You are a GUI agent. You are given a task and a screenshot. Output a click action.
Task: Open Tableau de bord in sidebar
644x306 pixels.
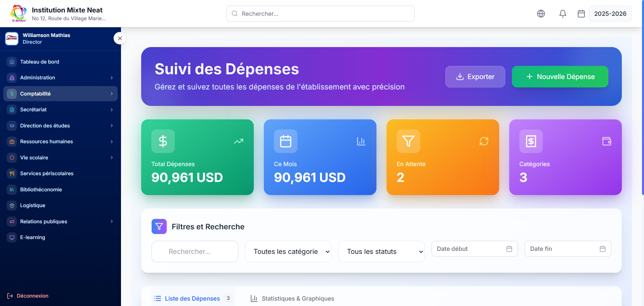point(40,62)
